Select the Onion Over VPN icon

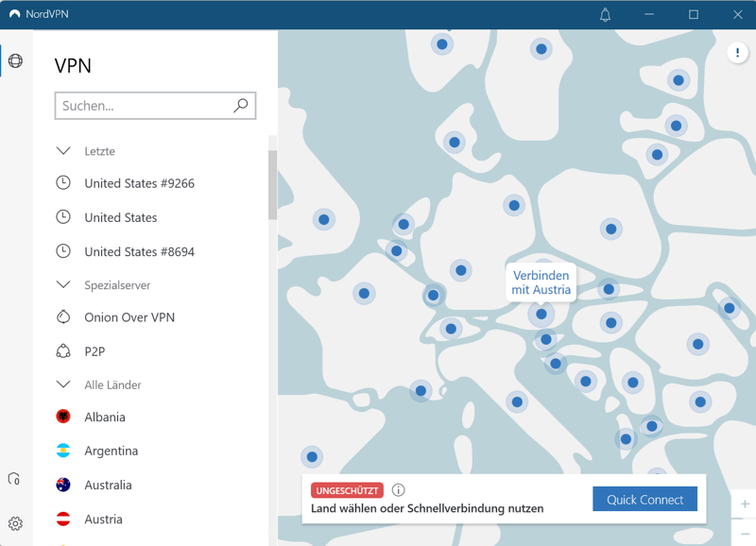click(63, 317)
